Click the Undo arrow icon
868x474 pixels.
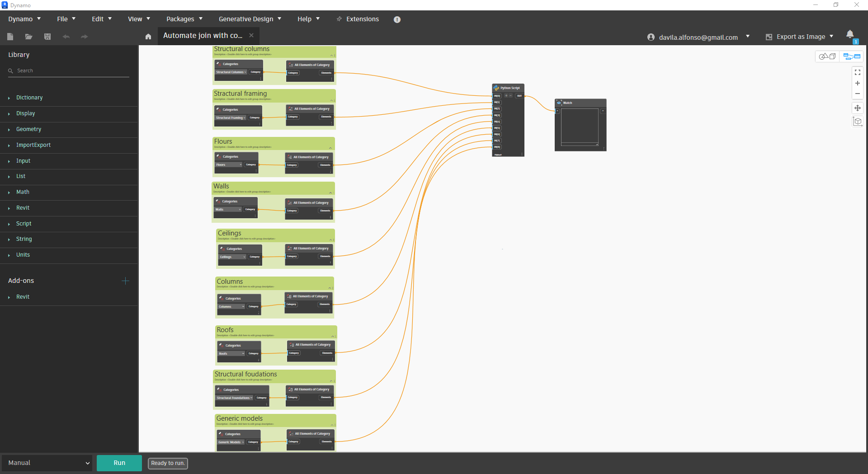tap(66, 37)
